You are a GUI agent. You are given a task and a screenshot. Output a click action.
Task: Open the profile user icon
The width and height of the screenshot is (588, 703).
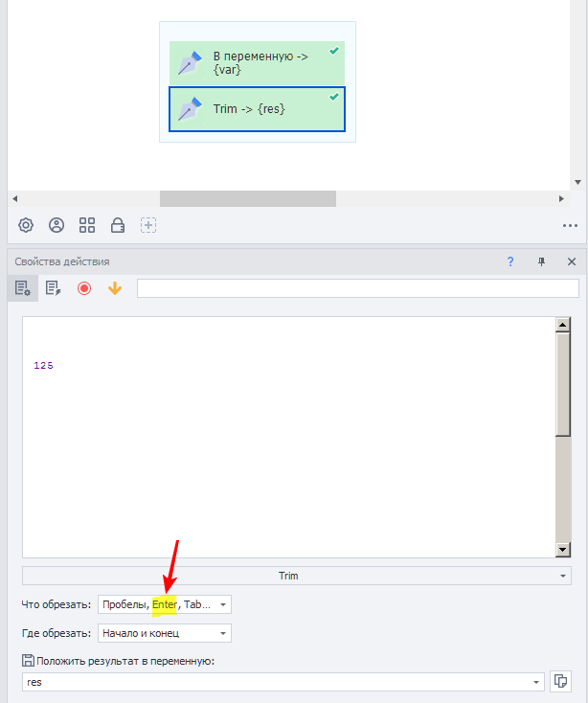point(57,225)
